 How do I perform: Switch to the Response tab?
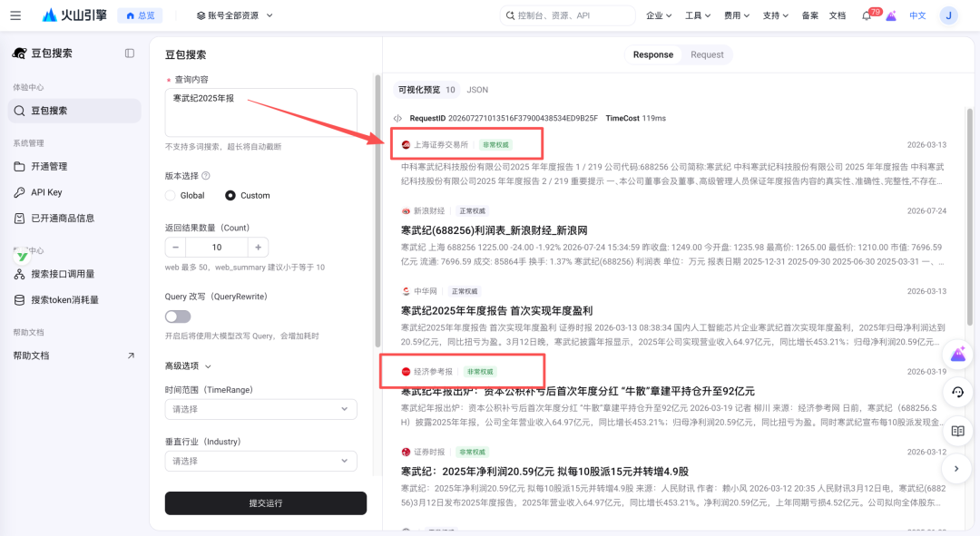653,55
